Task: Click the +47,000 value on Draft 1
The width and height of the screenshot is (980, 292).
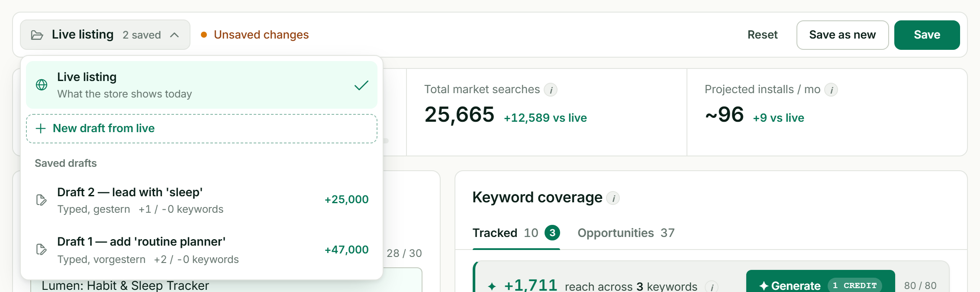Action: coord(347,250)
